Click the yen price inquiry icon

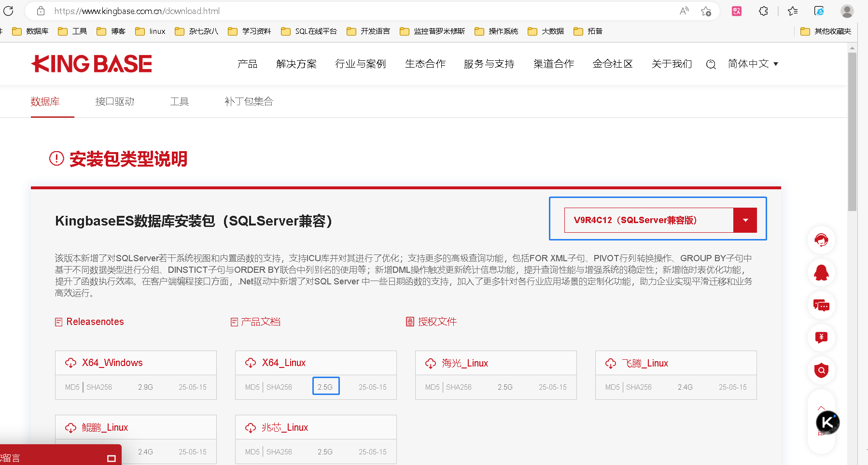(821, 338)
